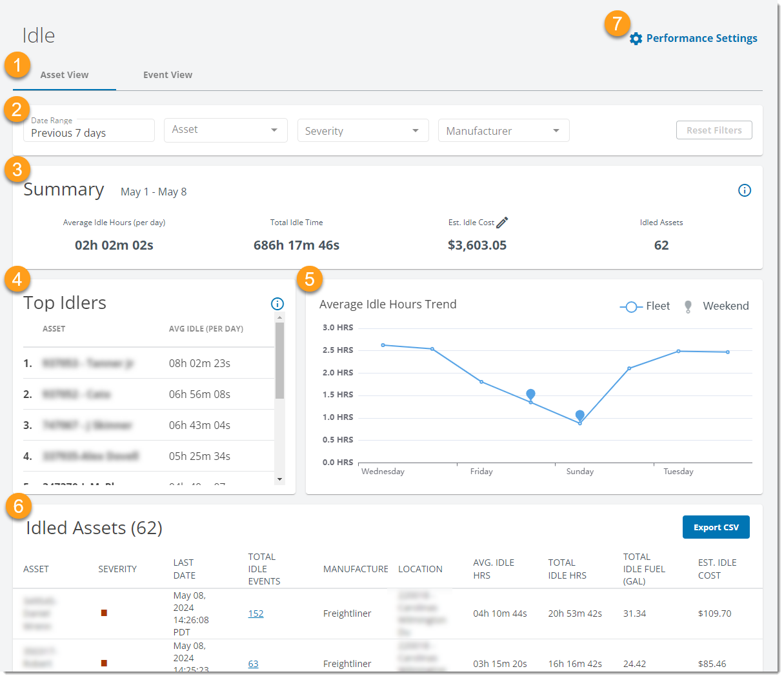Viewport: 784px width, 678px height.
Task: Select the Asset View tab
Action: click(65, 75)
